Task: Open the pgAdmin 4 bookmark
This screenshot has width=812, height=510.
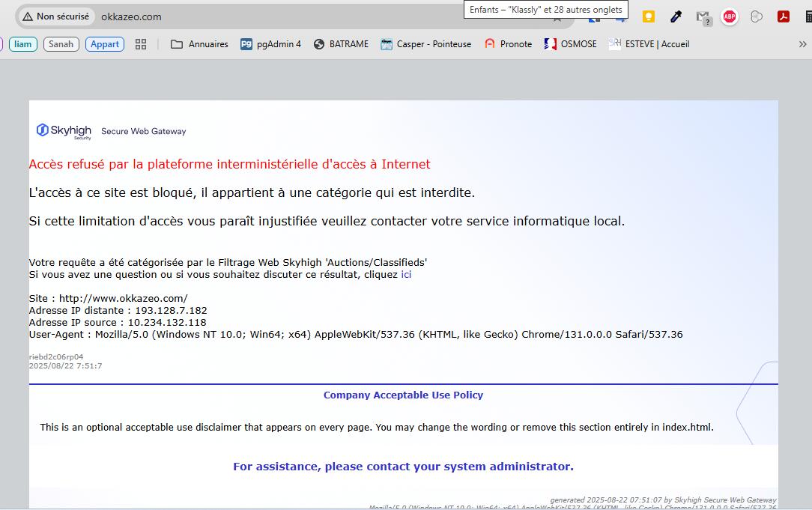Action: [270, 44]
